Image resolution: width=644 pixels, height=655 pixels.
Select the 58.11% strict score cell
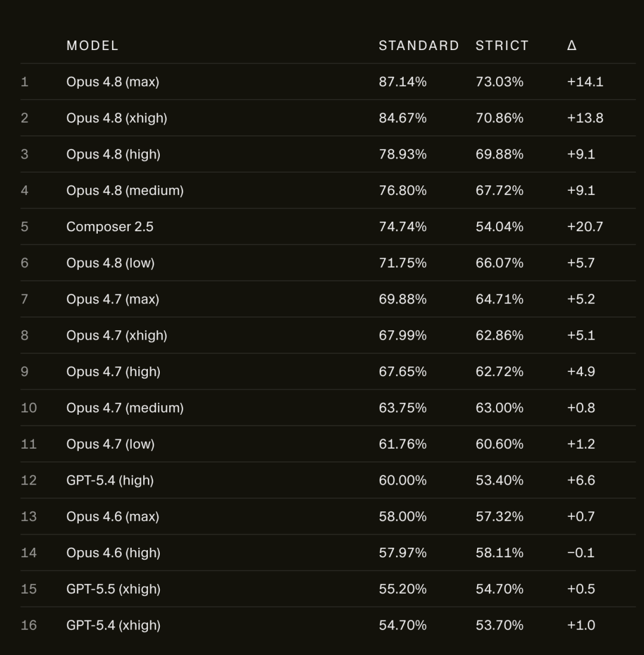pos(500,552)
